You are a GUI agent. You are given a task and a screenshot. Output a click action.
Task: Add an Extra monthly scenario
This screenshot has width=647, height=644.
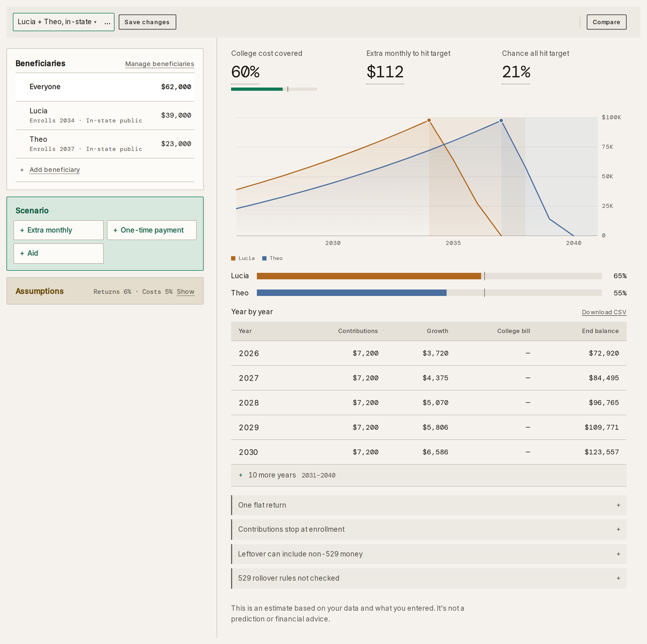click(x=59, y=230)
